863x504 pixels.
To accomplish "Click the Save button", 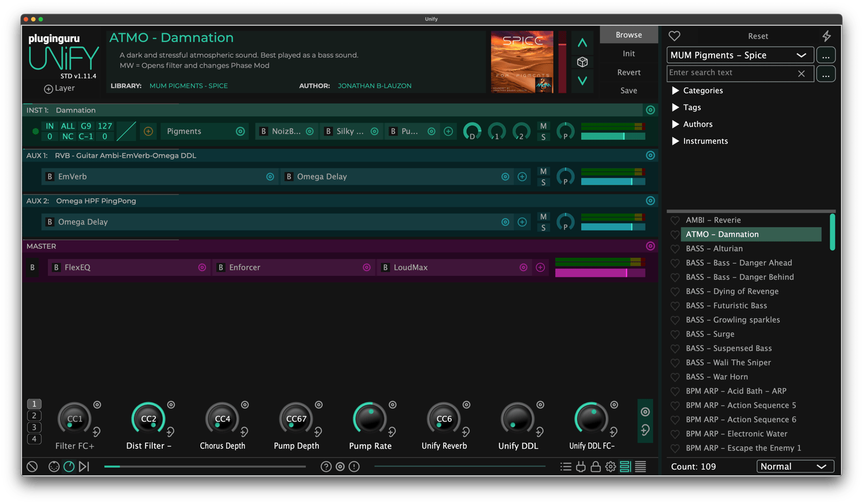I will coord(629,90).
